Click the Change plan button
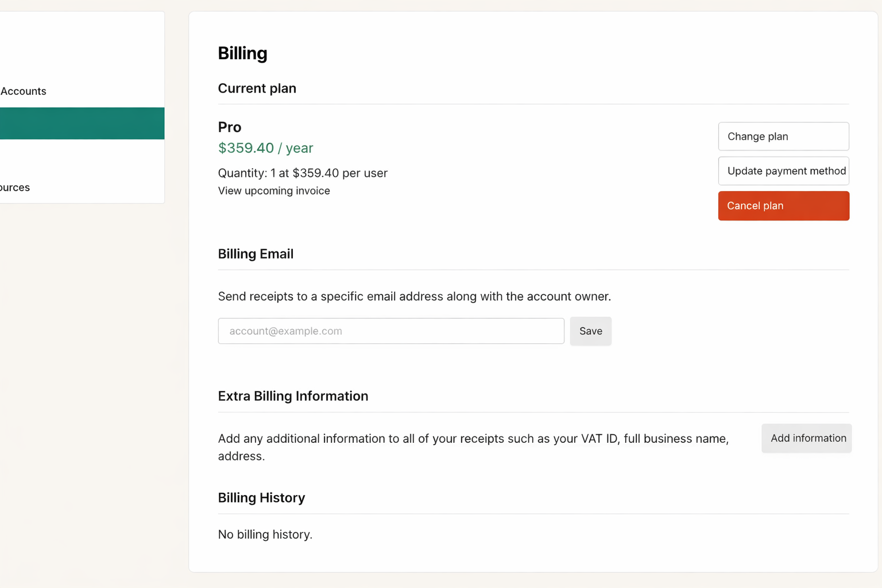882x588 pixels. point(783,137)
